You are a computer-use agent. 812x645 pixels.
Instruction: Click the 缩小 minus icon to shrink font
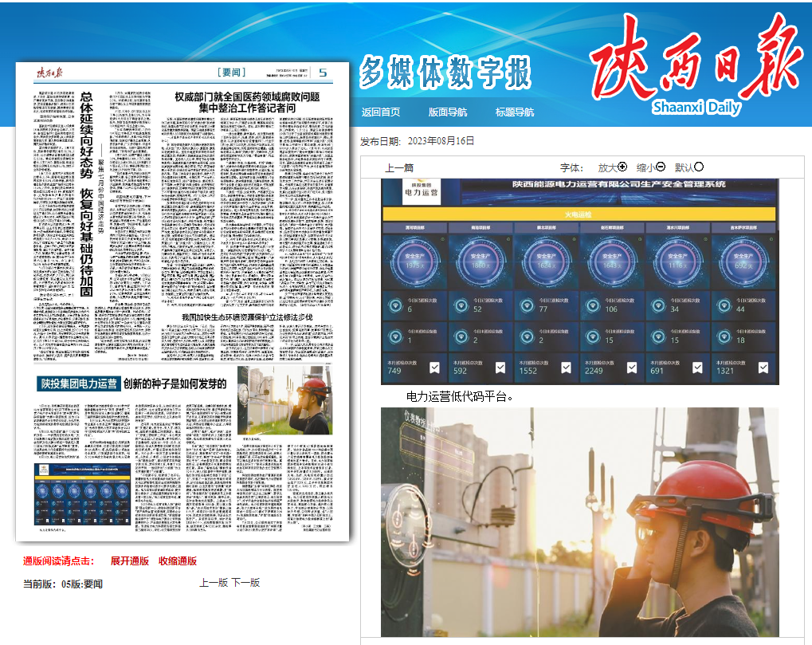[661, 167]
